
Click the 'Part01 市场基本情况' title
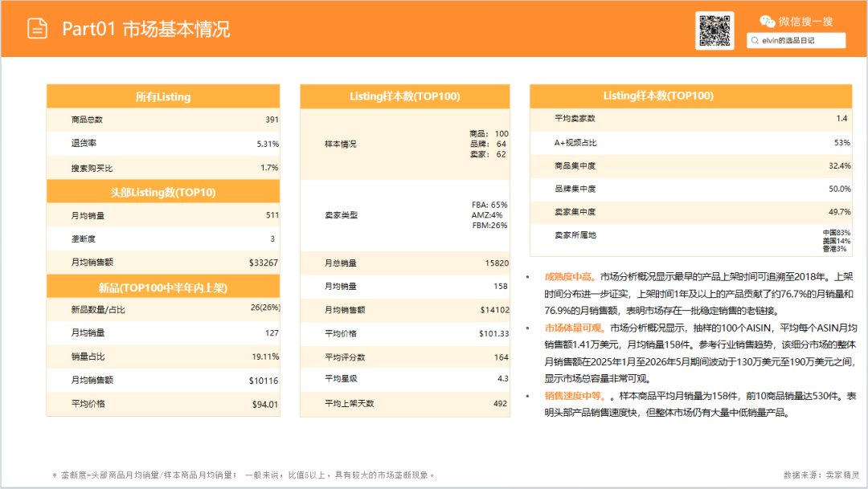(145, 29)
